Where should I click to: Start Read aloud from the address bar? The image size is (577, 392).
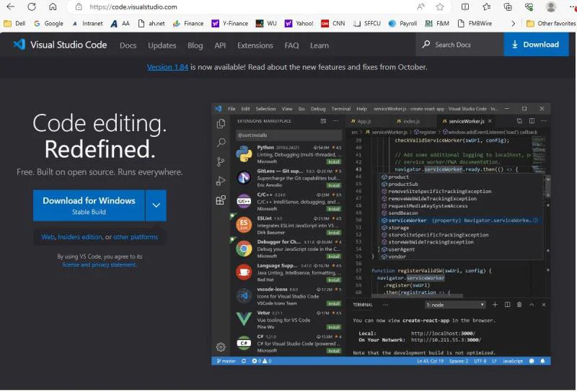(420, 6)
